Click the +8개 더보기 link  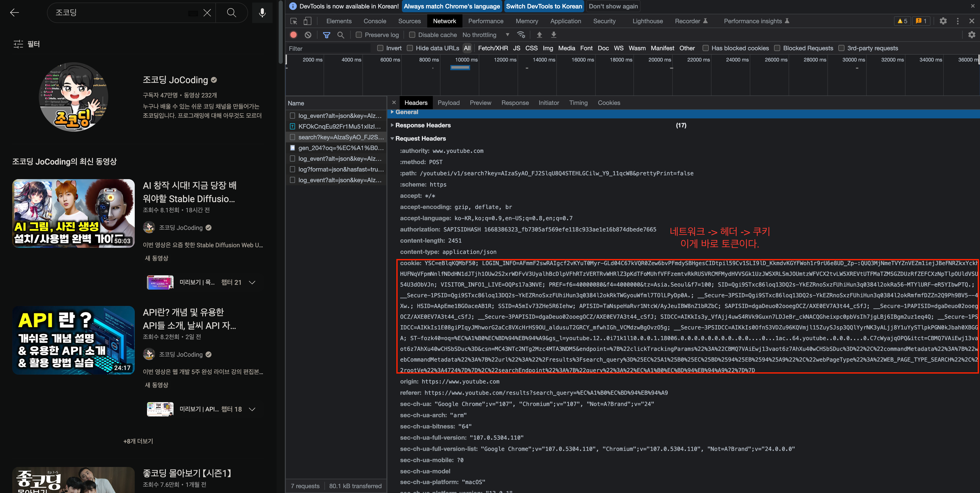[x=138, y=441]
